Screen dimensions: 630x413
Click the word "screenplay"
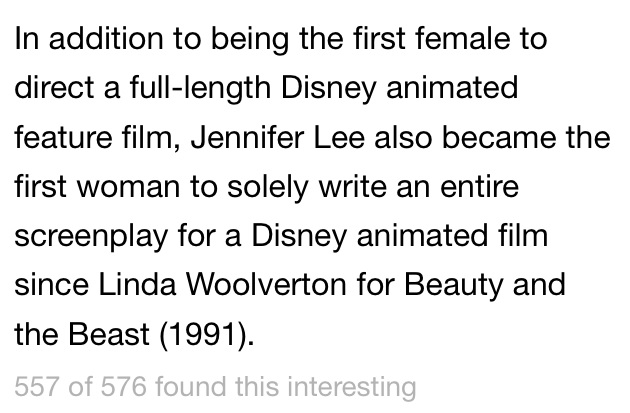[x=92, y=237]
